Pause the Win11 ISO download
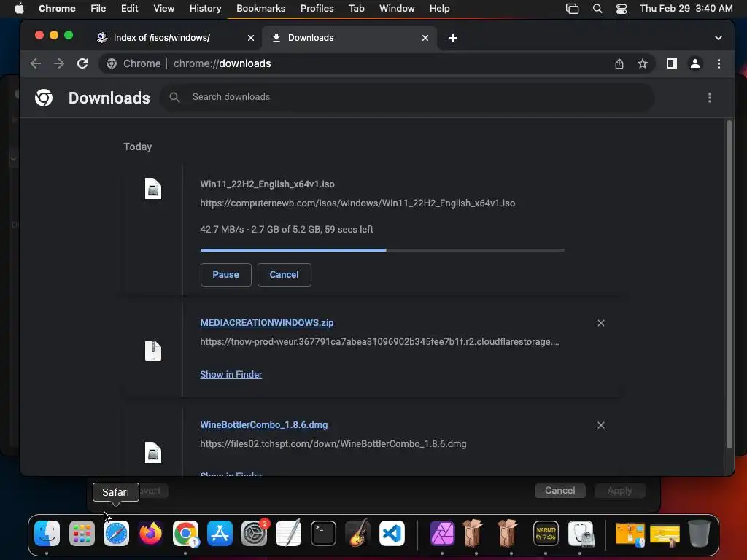This screenshot has width=747, height=560. pos(226,275)
